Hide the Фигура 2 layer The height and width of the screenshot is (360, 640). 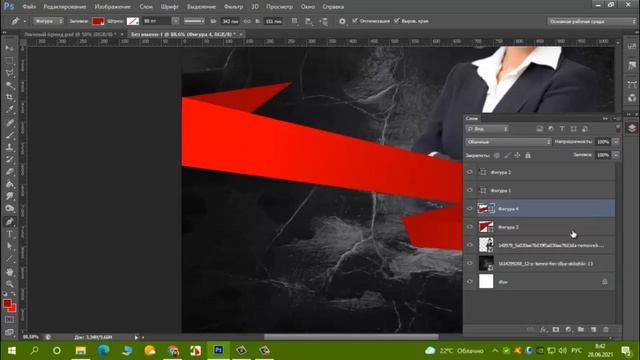[x=470, y=172]
